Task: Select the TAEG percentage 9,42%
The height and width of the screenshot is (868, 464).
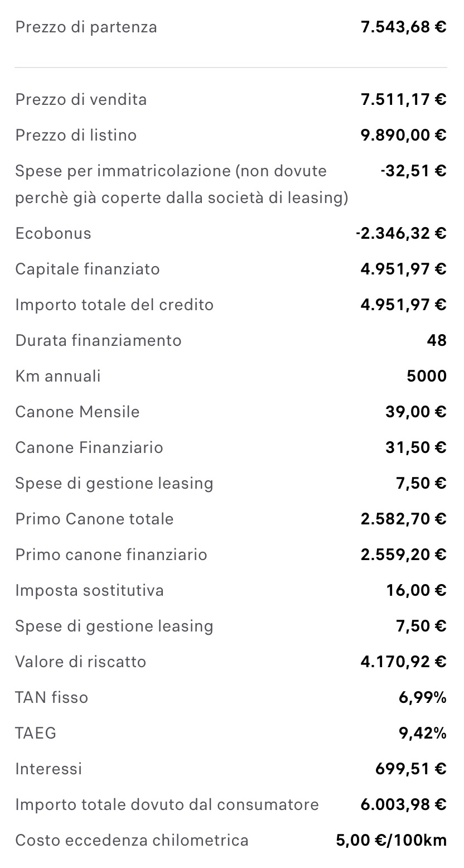Action: tap(423, 733)
